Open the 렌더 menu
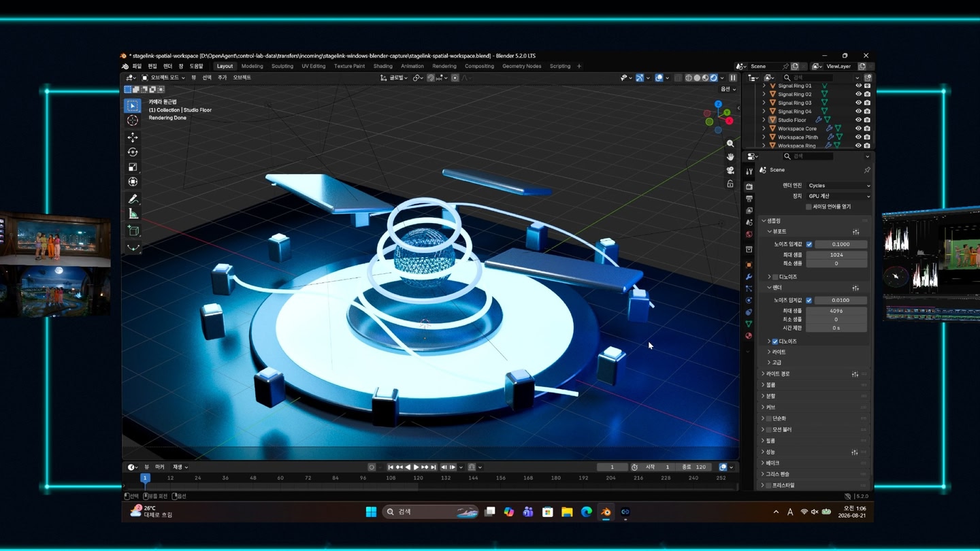 click(x=167, y=67)
